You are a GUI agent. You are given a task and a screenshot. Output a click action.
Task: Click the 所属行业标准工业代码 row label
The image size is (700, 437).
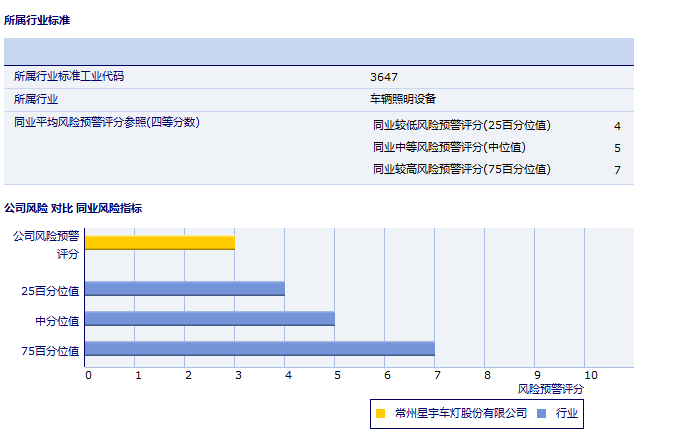pyautogui.click(x=69, y=76)
